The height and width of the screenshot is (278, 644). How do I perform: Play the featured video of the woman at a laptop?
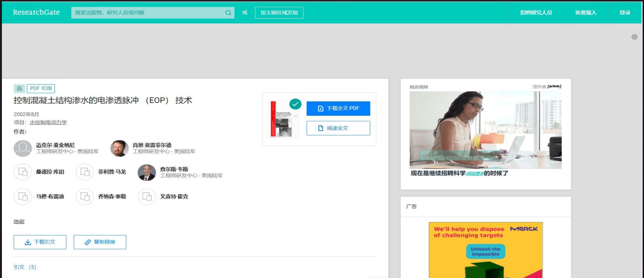tap(486, 130)
